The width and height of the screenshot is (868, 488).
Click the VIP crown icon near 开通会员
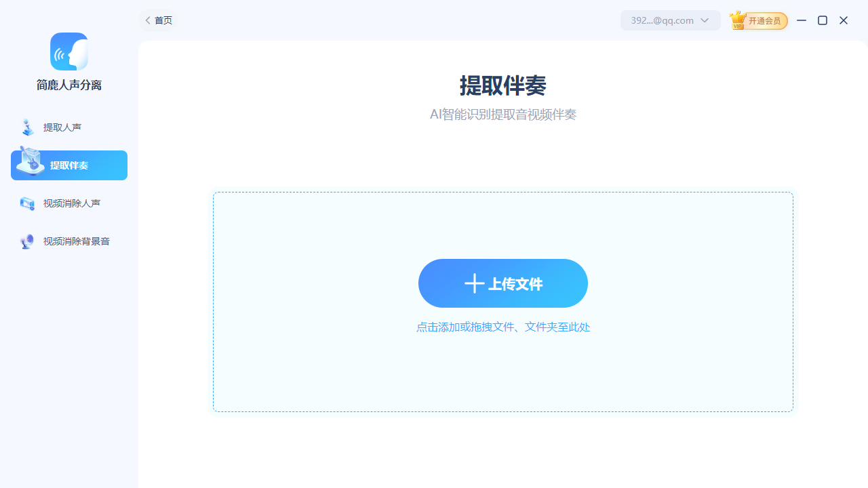(737, 20)
